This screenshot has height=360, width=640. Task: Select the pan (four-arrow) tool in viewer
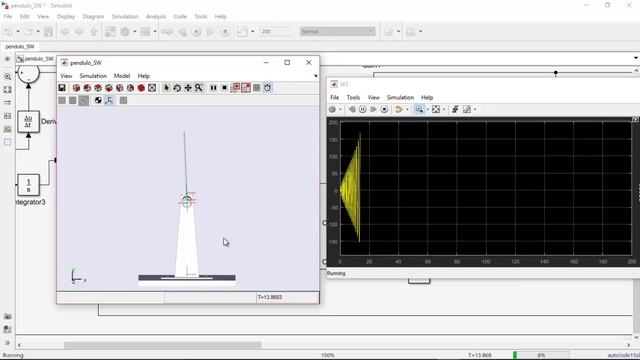click(x=188, y=88)
